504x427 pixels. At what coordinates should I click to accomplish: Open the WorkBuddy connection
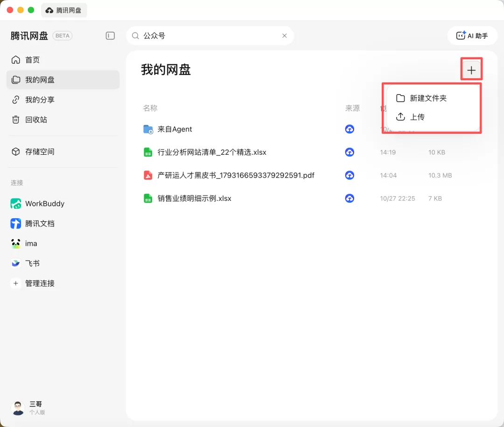(x=63, y=204)
